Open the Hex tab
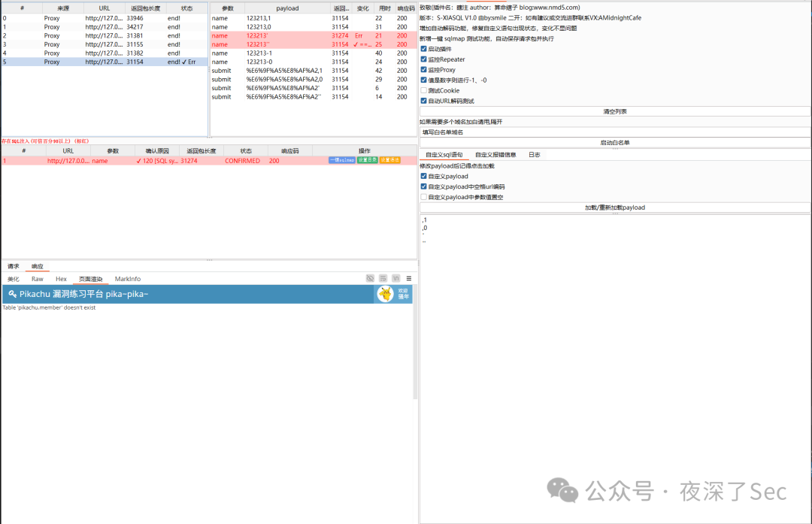 pyautogui.click(x=61, y=278)
